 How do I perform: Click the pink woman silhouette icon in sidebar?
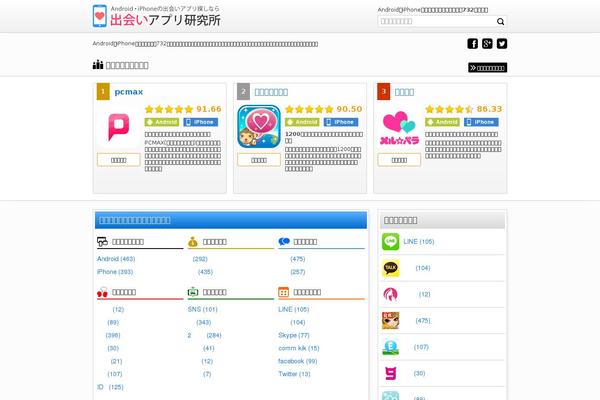point(391,294)
